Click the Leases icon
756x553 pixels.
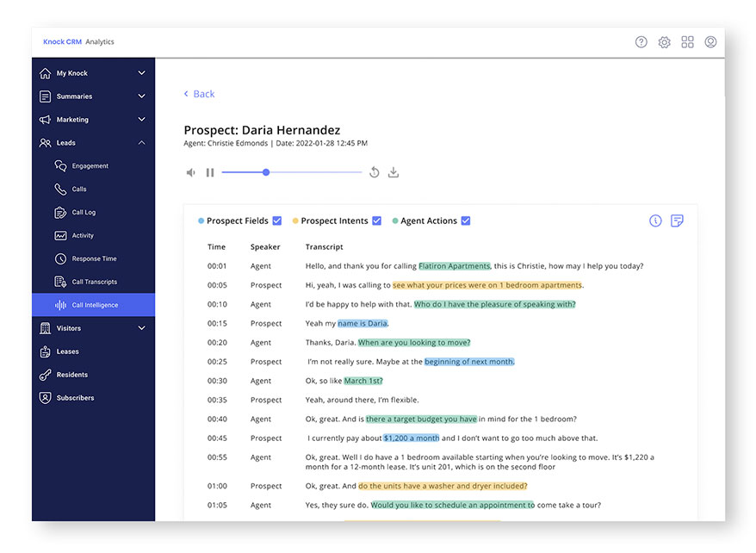click(x=45, y=351)
